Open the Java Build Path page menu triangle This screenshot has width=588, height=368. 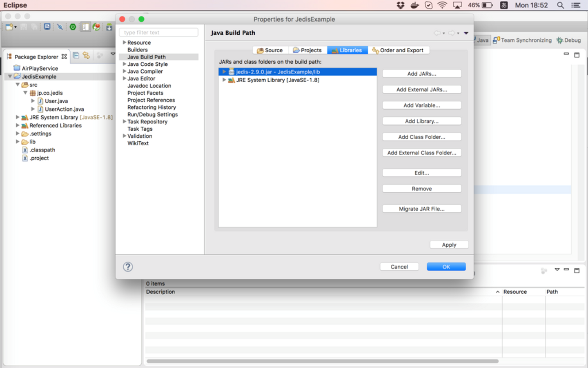[466, 33]
